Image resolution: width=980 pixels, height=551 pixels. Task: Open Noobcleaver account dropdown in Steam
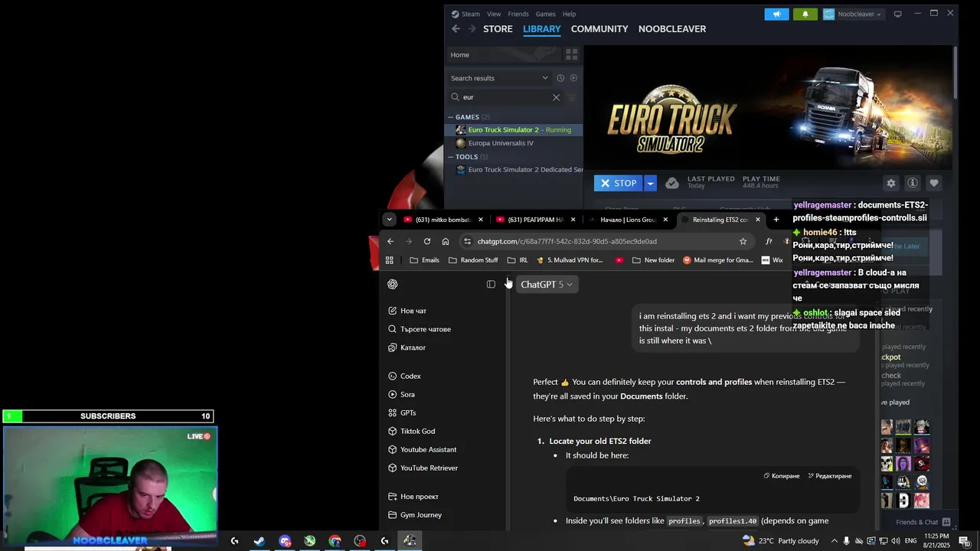852,14
